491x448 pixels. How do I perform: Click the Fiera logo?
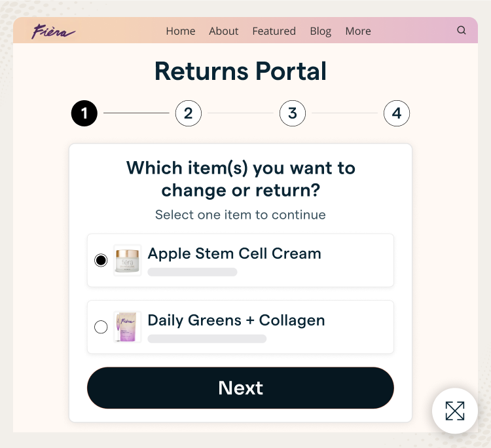coord(54,31)
